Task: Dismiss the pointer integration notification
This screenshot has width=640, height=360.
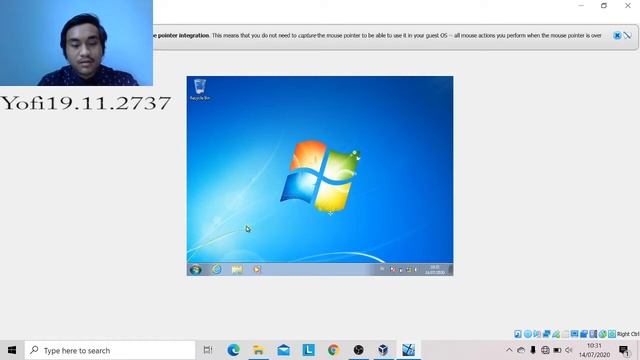Action: point(617,36)
